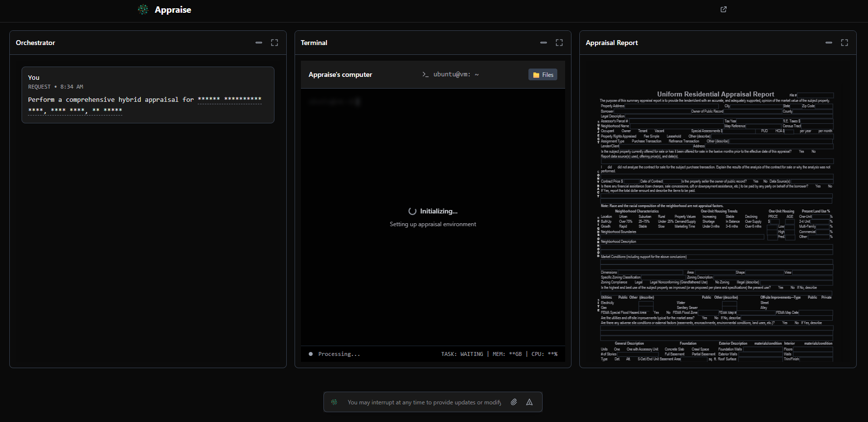Click 'Setting up appraisal environment' text
868x422 pixels.
[433, 224]
